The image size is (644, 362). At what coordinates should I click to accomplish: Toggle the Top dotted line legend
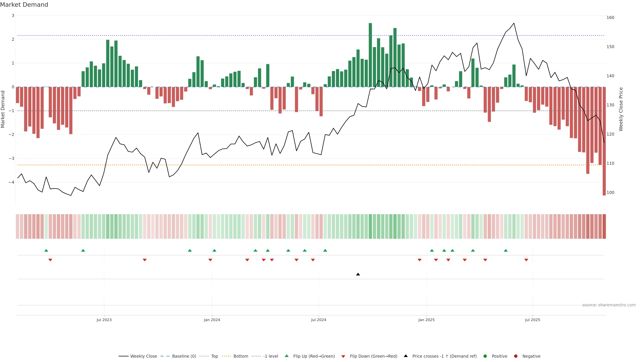214,356
